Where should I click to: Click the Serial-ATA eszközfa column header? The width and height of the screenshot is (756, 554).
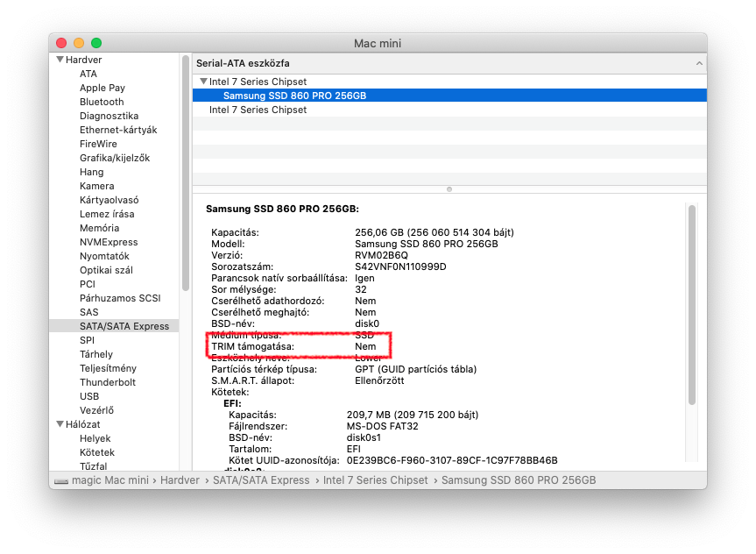449,63
